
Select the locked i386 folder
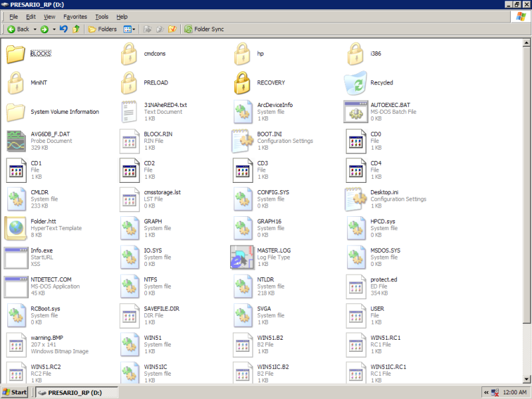[356, 54]
